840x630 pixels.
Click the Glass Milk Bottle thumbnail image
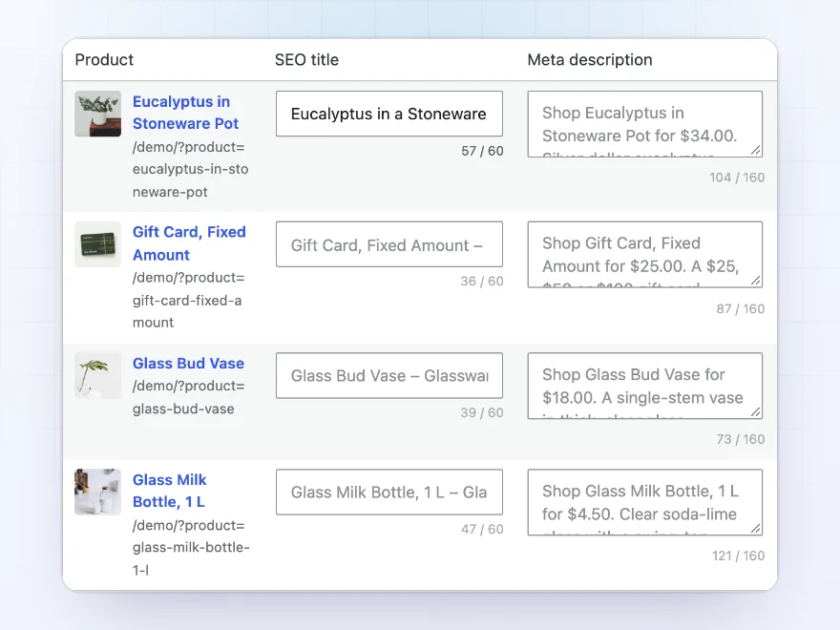click(x=97, y=493)
